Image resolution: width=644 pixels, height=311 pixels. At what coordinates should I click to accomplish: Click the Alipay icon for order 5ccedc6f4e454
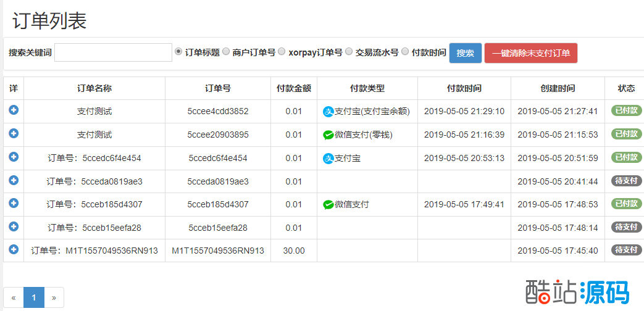click(x=328, y=159)
